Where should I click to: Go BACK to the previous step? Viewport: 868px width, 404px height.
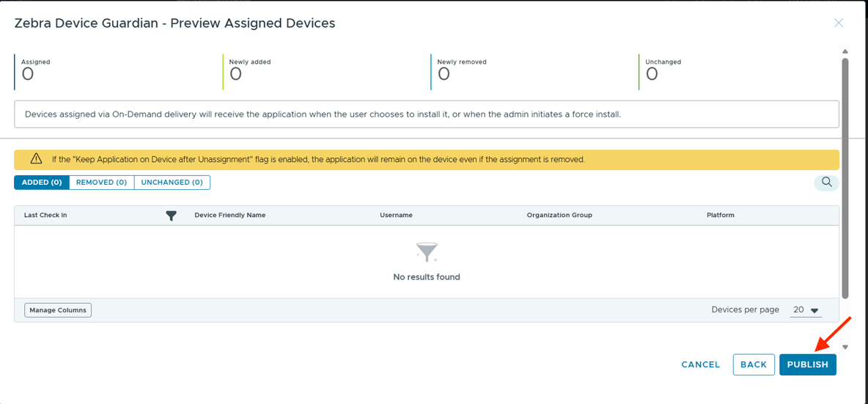click(x=754, y=364)
